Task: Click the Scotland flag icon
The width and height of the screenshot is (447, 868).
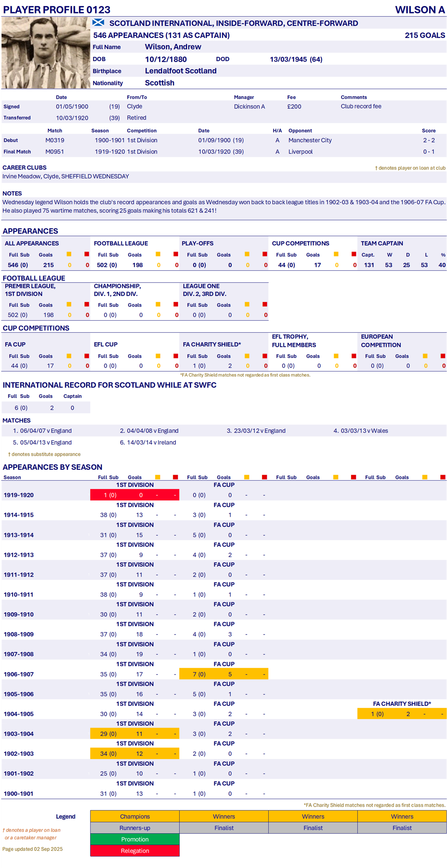Action: pyautogui.click(x=98, y=23)
